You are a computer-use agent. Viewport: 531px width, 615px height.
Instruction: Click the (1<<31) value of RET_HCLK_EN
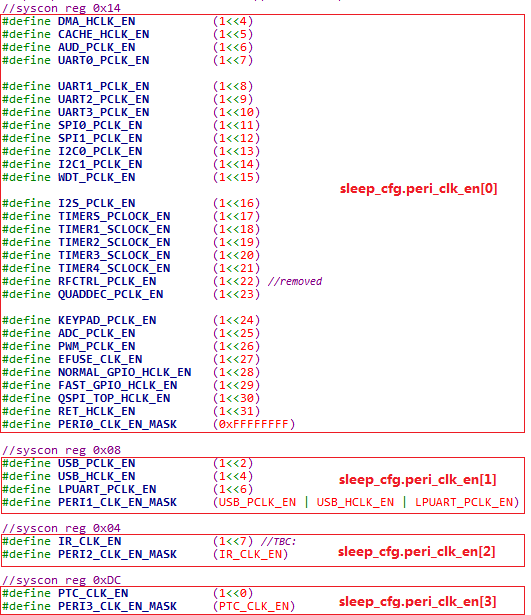(x=236, y=411)
